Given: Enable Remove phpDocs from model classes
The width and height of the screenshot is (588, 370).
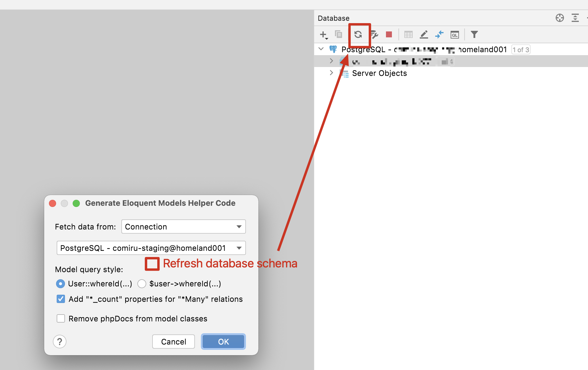Looking at the screenshot, I should [x=61, y=318].
